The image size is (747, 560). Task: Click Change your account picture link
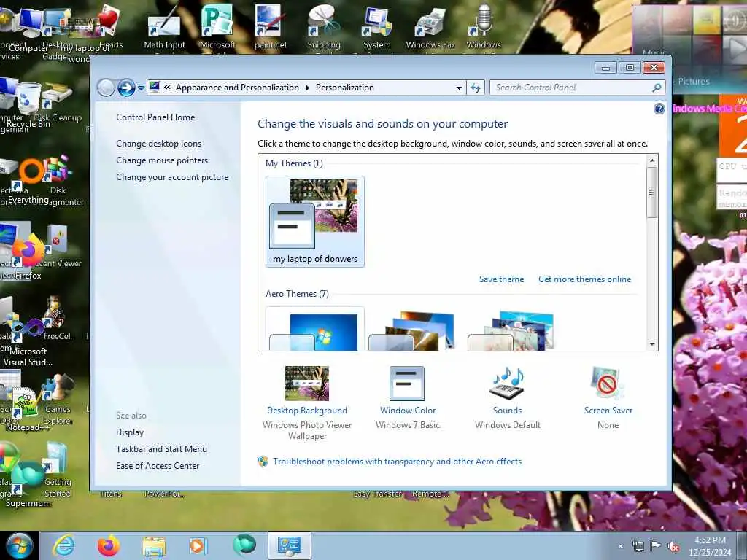pyautogui.click(x=172, y=177)
